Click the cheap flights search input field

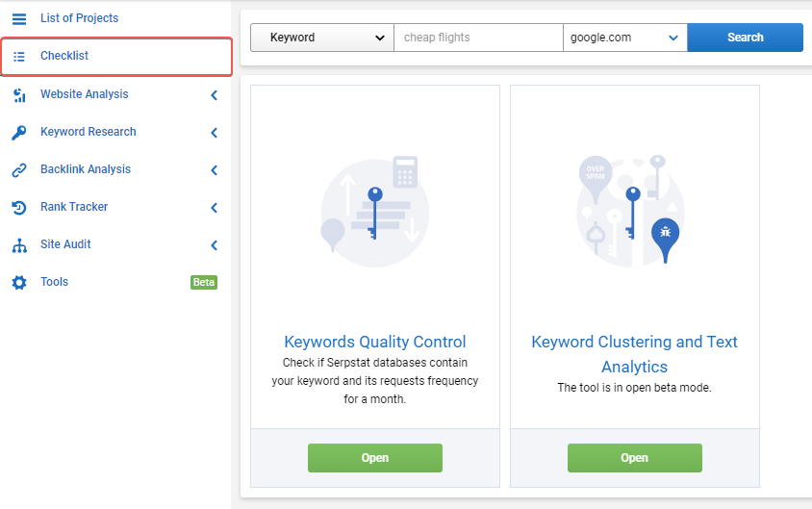point(478,38)
